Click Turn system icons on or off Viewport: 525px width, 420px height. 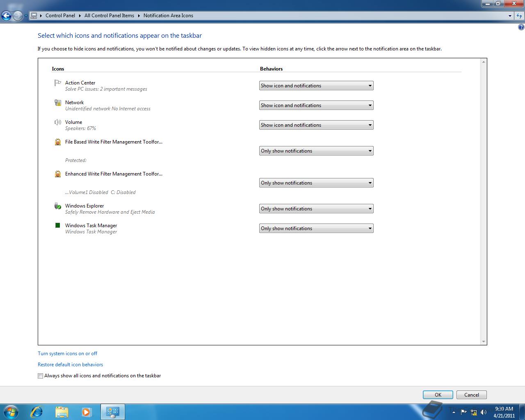pos(68,354)
